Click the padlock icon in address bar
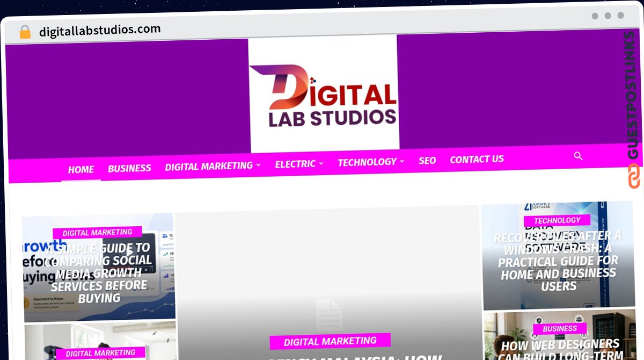Viewport: 644px width, 360px height. click(x=25, y=32)
